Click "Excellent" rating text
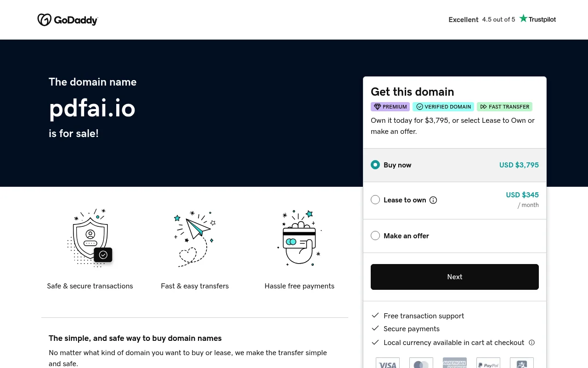Image resolution: width=588 pixels, height=368 pixels. pos(464,19)
